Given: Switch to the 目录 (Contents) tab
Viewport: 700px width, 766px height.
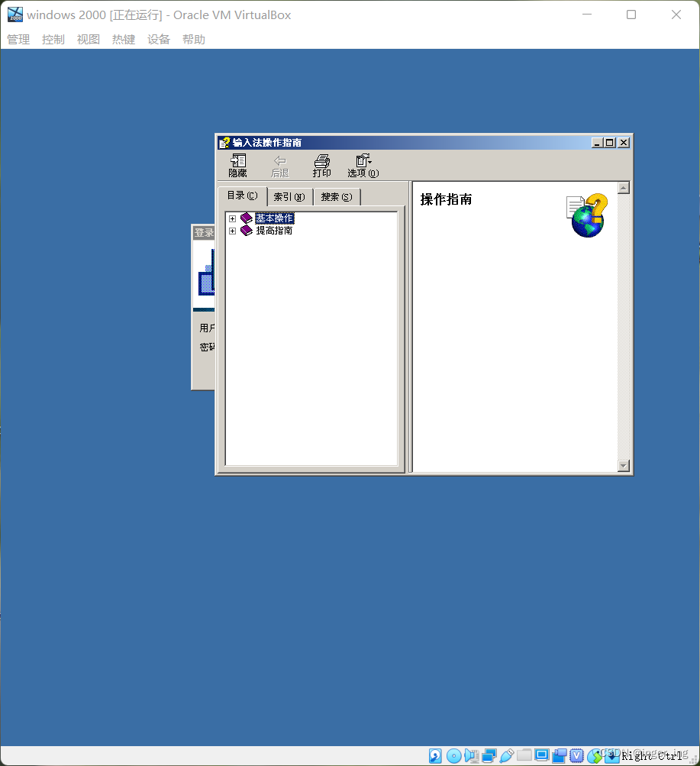Looking at the screenshot, I should [x=243, y=196].
